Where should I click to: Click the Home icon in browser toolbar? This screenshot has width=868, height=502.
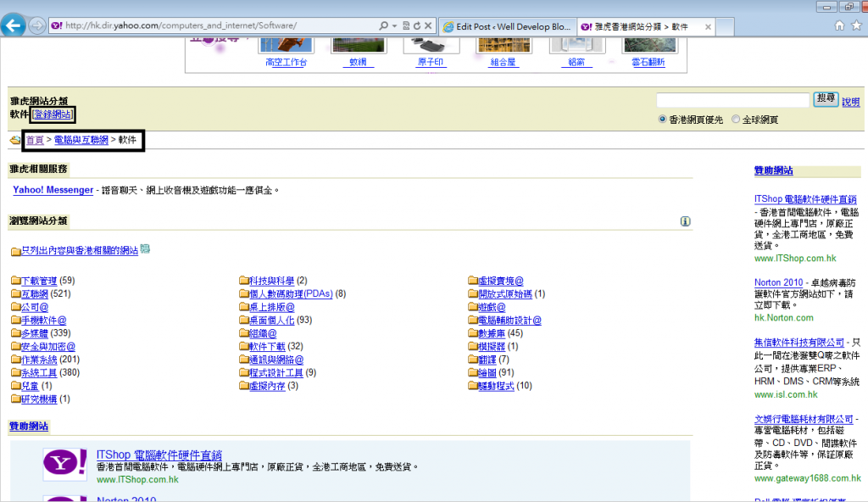coord(839,25)
